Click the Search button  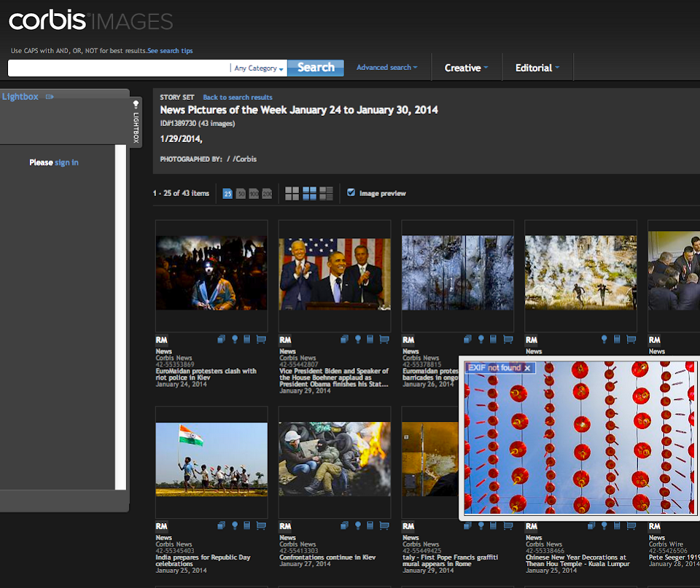[x=316, y=68]
